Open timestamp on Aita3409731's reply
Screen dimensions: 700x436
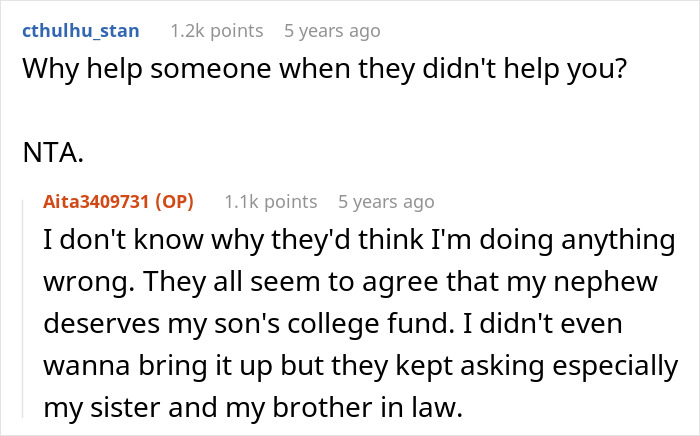pos(386,202)
